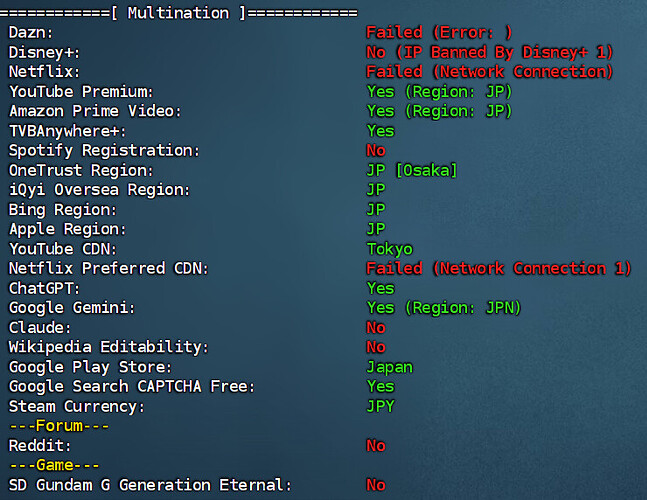
Task: Click the 'Steam Currency:' label
Action: (x=76, y=407)
